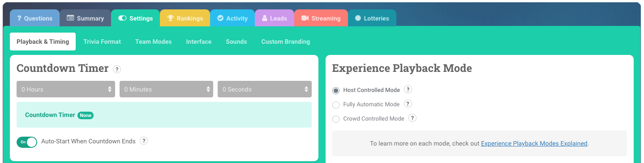Viewport: 644px width, 163px height.
Task: Click help icon next to Fully Automatic Mode
Action: click(x=408, y=104)
